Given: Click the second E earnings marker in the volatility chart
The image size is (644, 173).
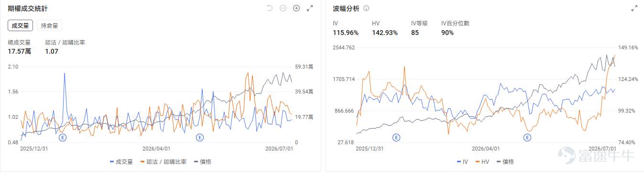Looking at the screenshot, I should pos(527,138).
